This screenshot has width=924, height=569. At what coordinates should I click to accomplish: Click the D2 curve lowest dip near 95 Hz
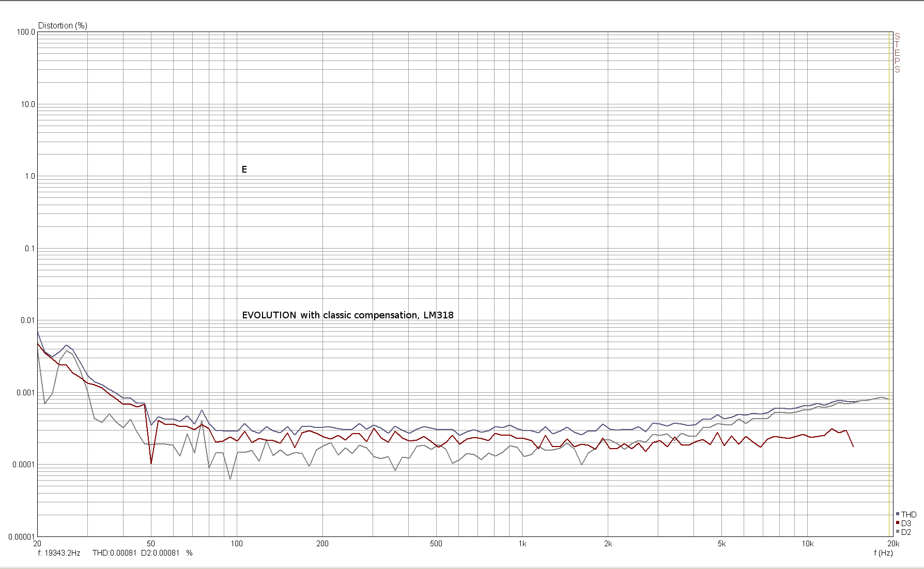click(x=230, y=479)
